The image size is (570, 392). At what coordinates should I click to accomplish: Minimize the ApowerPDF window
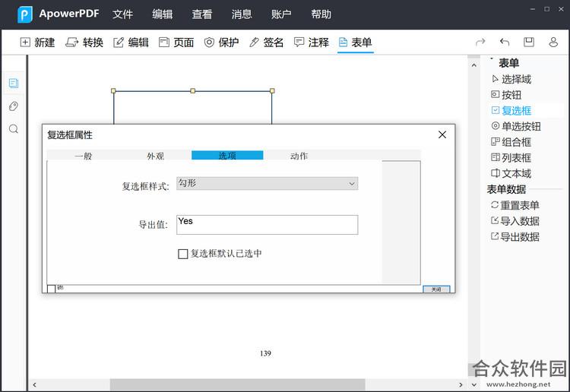pos(533,9)
